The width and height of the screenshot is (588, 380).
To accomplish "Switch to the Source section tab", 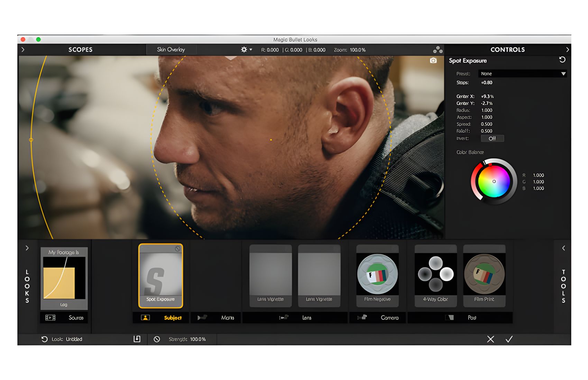I will coord(64,317).
